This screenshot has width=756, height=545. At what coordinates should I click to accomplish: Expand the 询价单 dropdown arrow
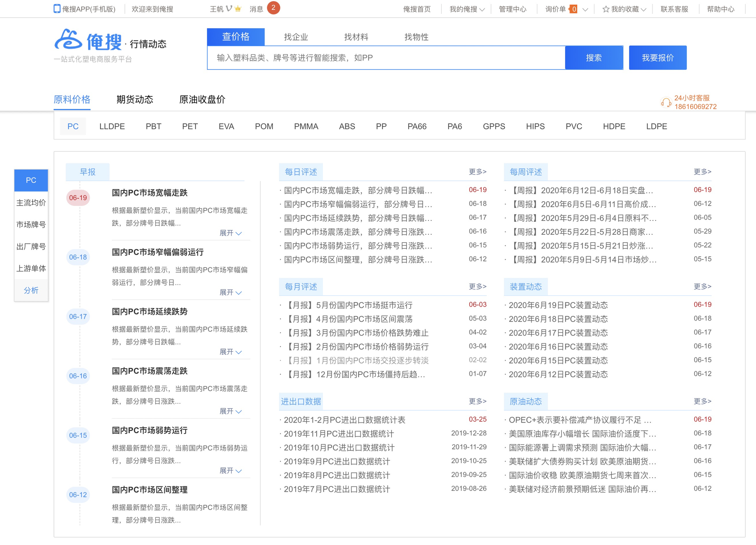pyautogui.click(x=585, y=9)
